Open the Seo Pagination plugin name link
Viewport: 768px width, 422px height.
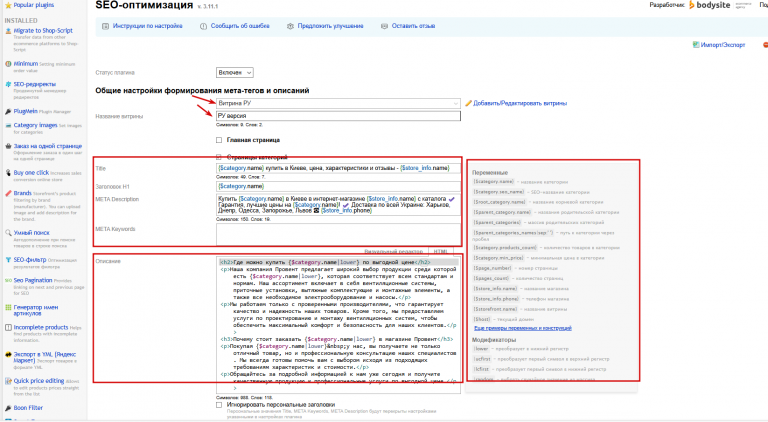(x=33, y=281)
